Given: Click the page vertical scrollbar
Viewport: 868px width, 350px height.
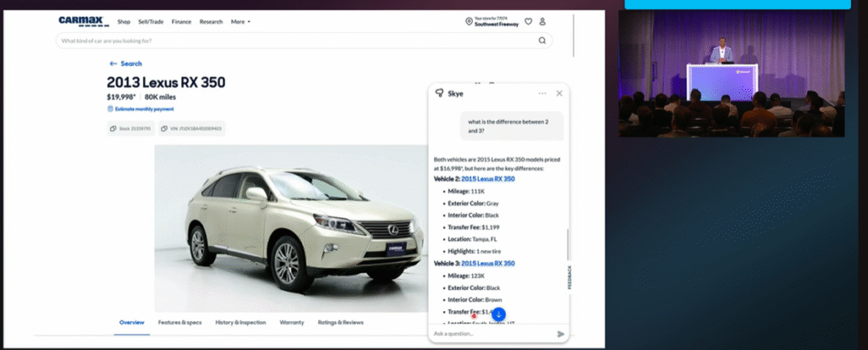Looking at the screenshot, I should coord(574,35).
